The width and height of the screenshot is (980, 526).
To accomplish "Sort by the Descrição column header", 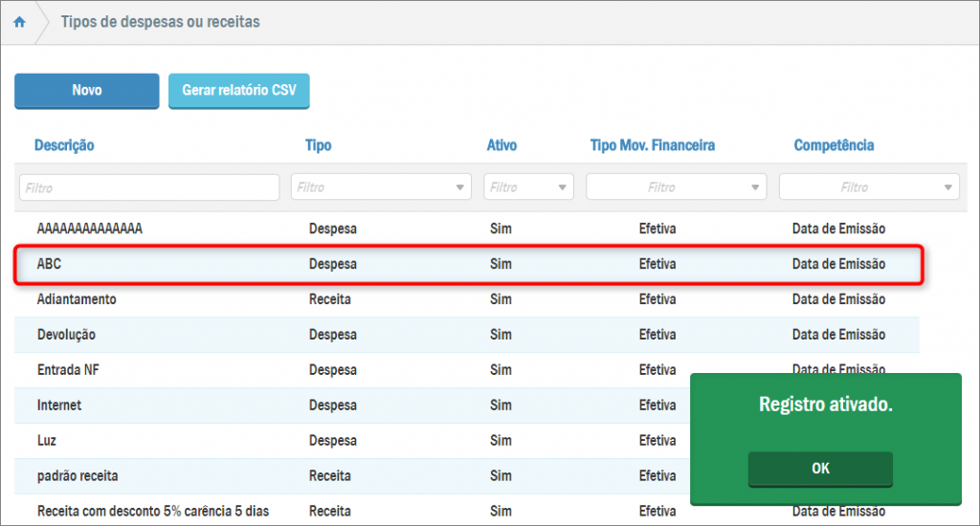I will click(x=64, y=145).
